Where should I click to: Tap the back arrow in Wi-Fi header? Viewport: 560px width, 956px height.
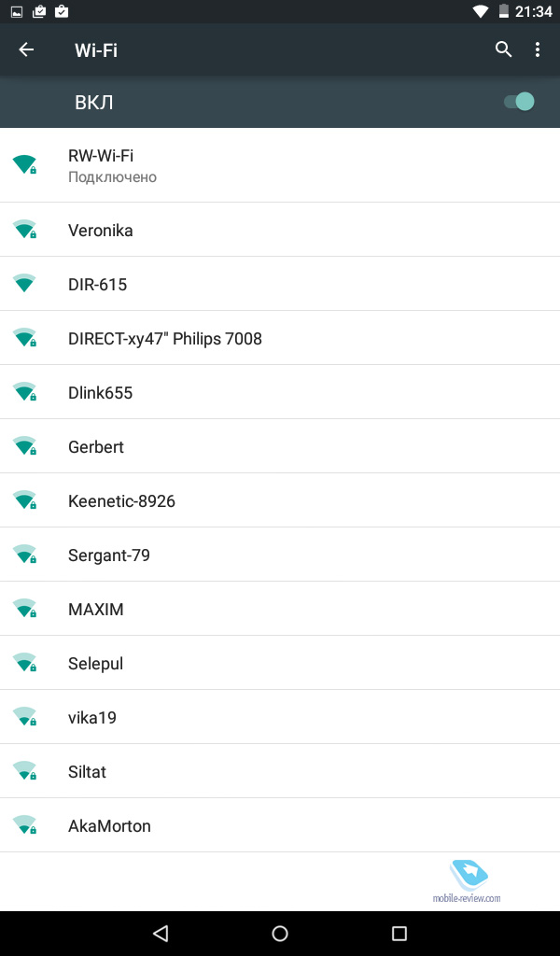pyautogui.click(x=26, y=49)
